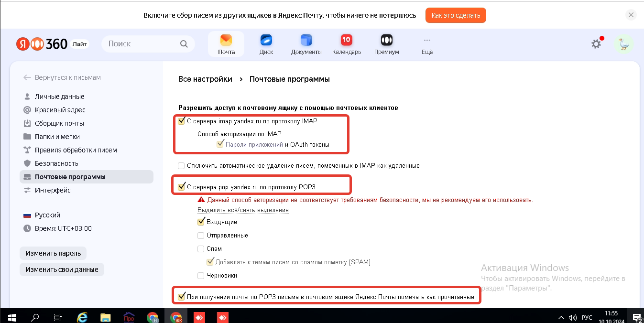Click the Разрешить доступ к почтовому ящику heading
The height and width of the screenshot is (323, 644).
coord(288,108)
